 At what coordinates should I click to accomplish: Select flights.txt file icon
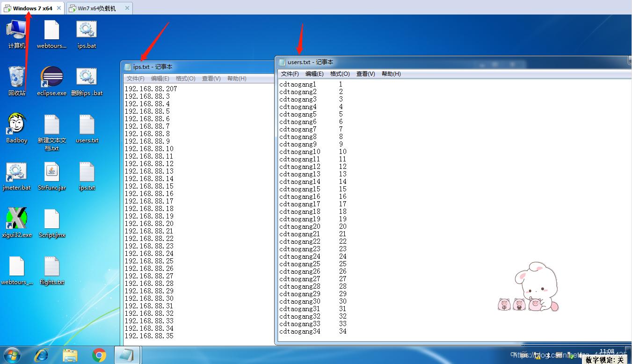pyautogui.click(x=51, y=270)
